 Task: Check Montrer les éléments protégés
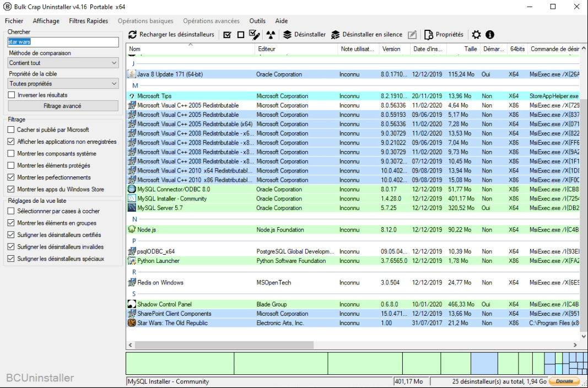(11, 165)
